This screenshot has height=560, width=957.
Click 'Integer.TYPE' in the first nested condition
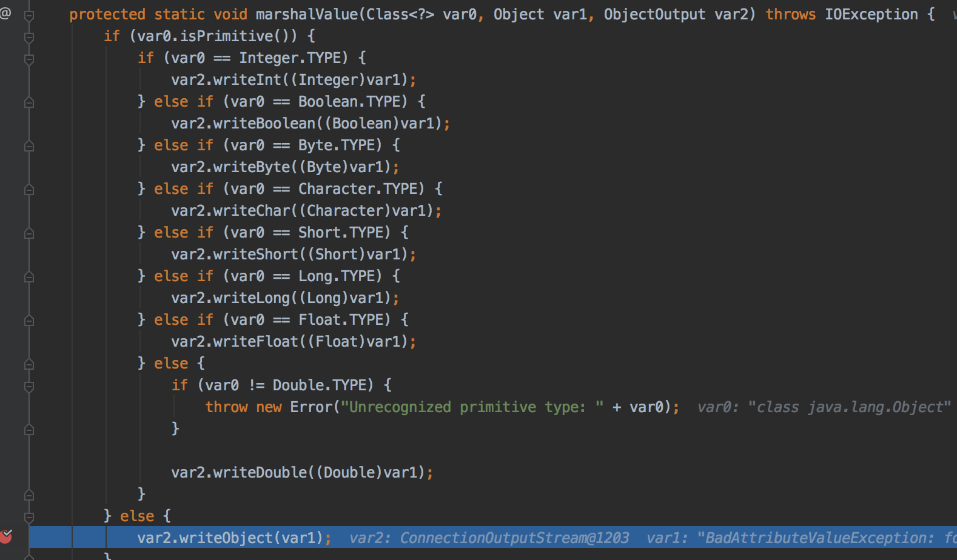click(289, 58)
